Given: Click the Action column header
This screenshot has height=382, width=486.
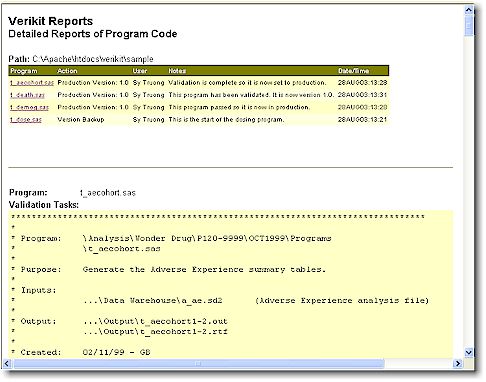Looking at the screenshot, I should [x=67, y=71].
